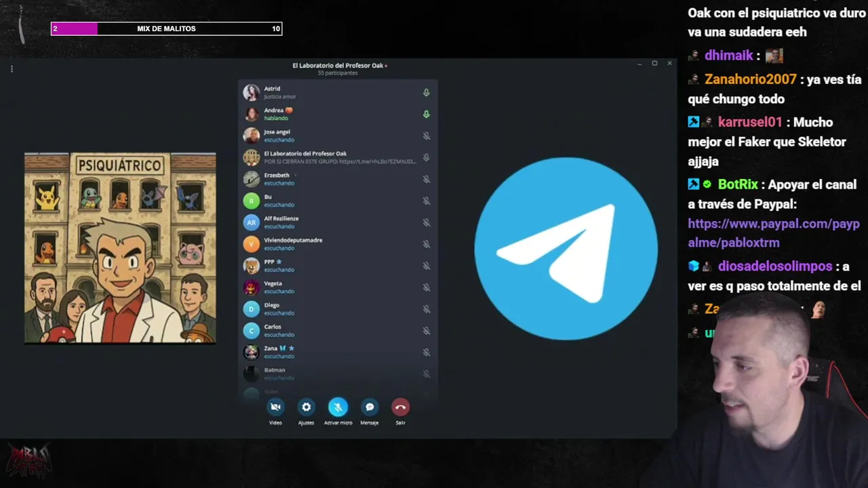
Task: Click Carlos's C avatar
Action: 252,331
